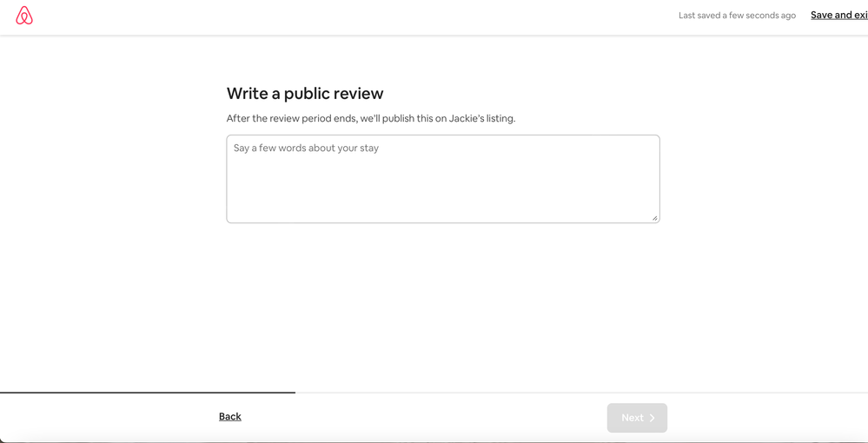Click the 'Write a public review' heading

[x=305, y=94]
